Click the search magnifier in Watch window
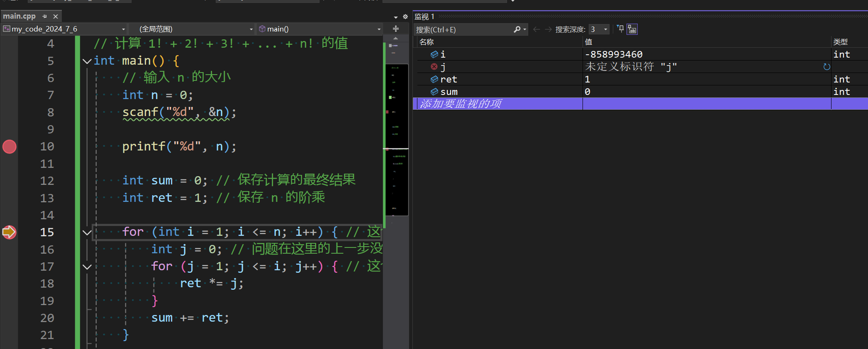 pos(517,29)
